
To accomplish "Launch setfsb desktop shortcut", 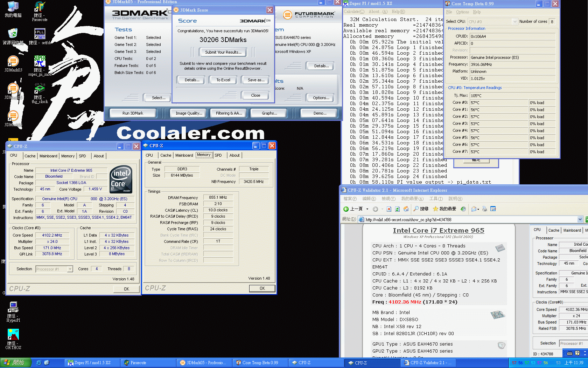I will coord(40,36).
